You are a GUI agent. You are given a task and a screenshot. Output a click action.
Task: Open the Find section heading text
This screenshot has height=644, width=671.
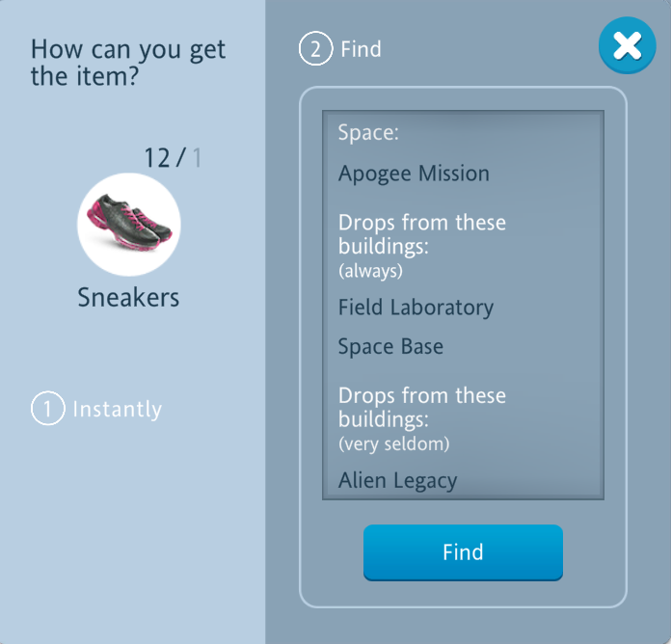(361, 49)
